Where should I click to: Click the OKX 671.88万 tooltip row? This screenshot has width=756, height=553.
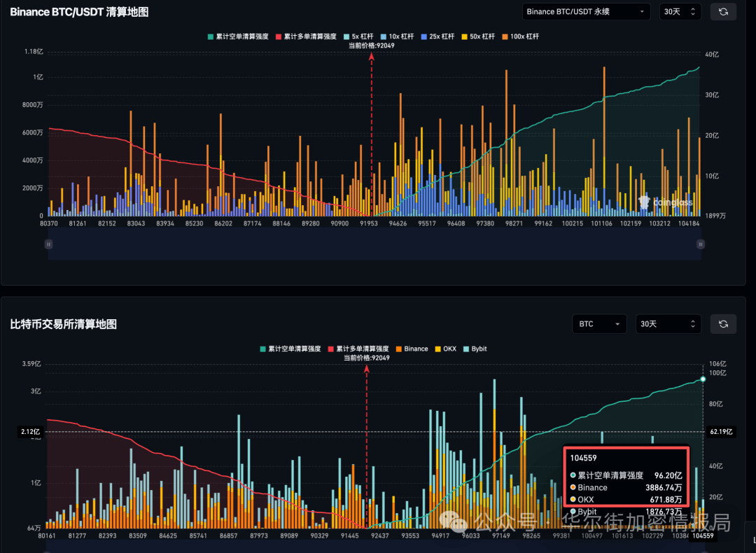[626, 500]
